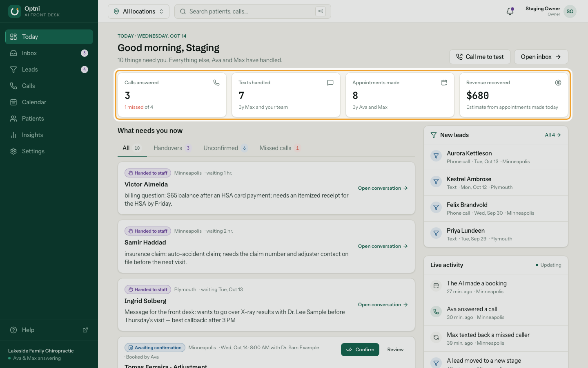
Task: Click the Revenue recovered dollar icon
Action: click(558, 83)
